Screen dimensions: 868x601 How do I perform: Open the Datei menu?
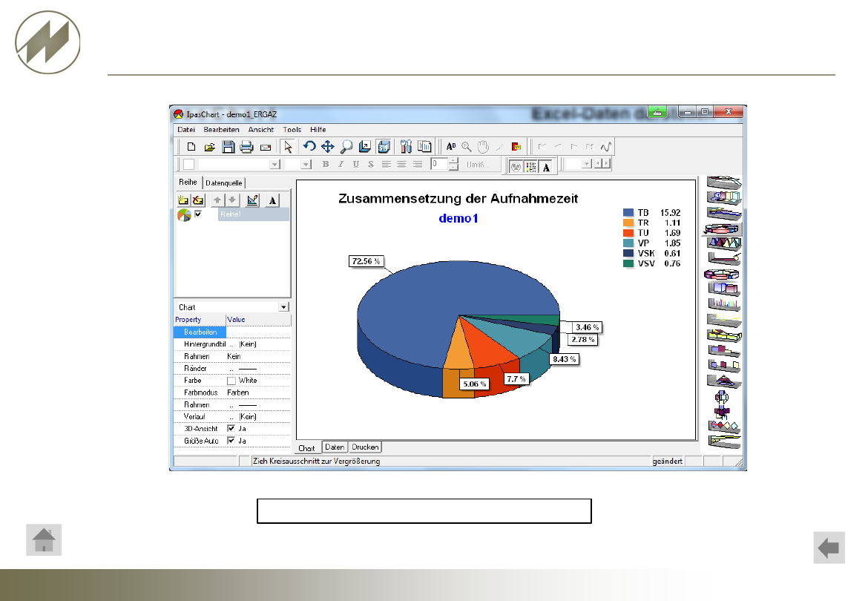click(186, 130)
